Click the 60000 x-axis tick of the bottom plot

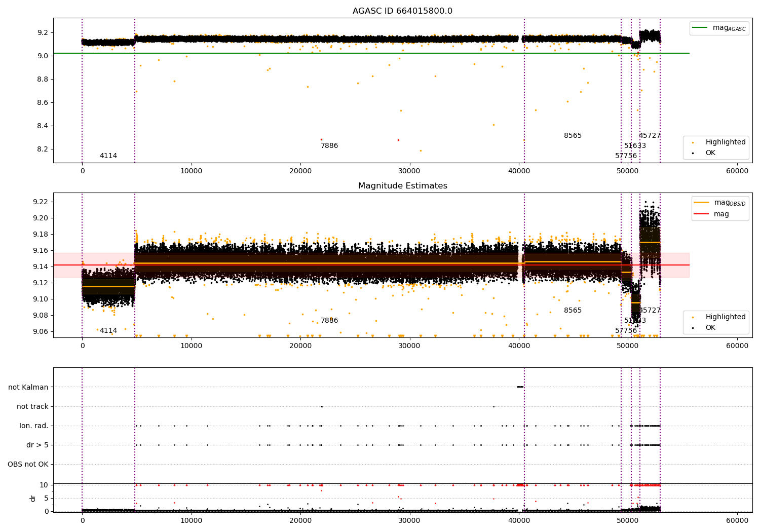pyautogui.click(x=737, y=521)
